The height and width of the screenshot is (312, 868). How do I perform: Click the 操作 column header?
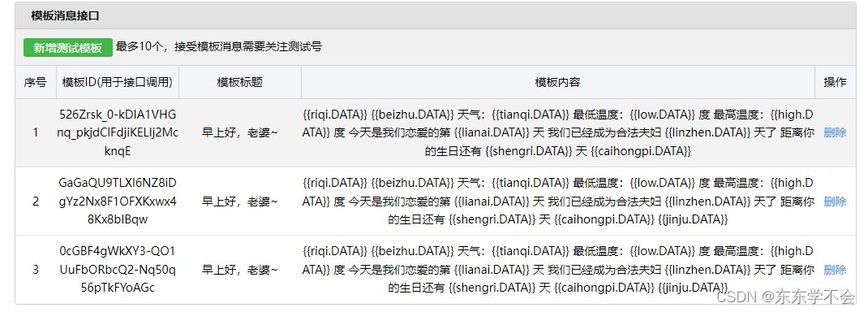pos(835,83)
